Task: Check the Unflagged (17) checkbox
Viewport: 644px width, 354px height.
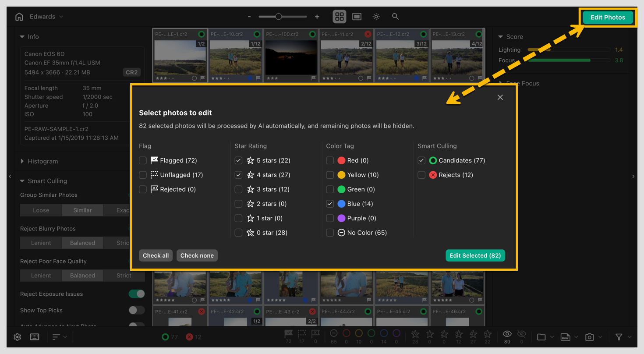Action: [143, 175]
